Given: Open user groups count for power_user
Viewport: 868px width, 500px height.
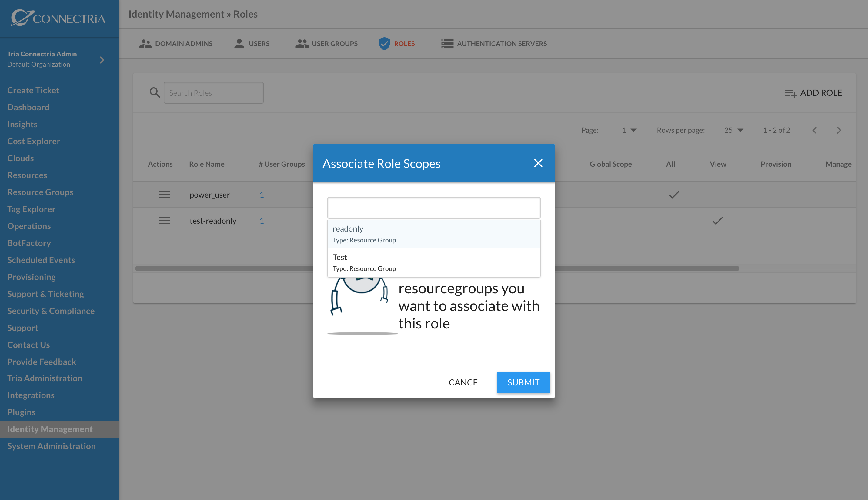Looking at the screenshot, I should pos(262,195).
